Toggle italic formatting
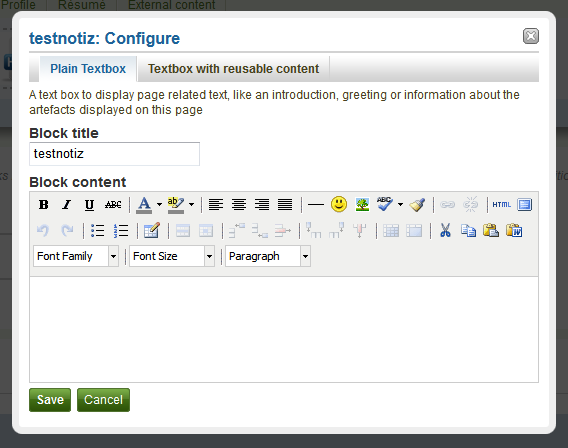Image resolution: width=568 pixels, height=448 pixels. coord(66,205)
